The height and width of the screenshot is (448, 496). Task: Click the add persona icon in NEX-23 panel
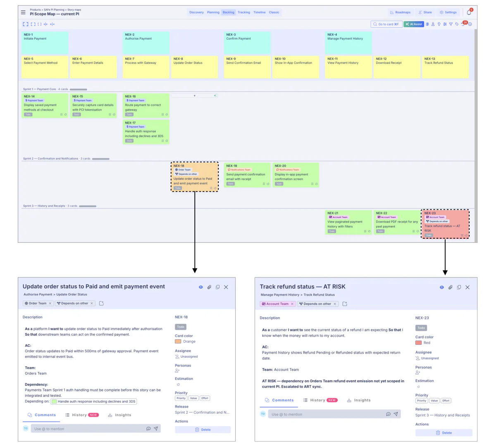(418, 372)
